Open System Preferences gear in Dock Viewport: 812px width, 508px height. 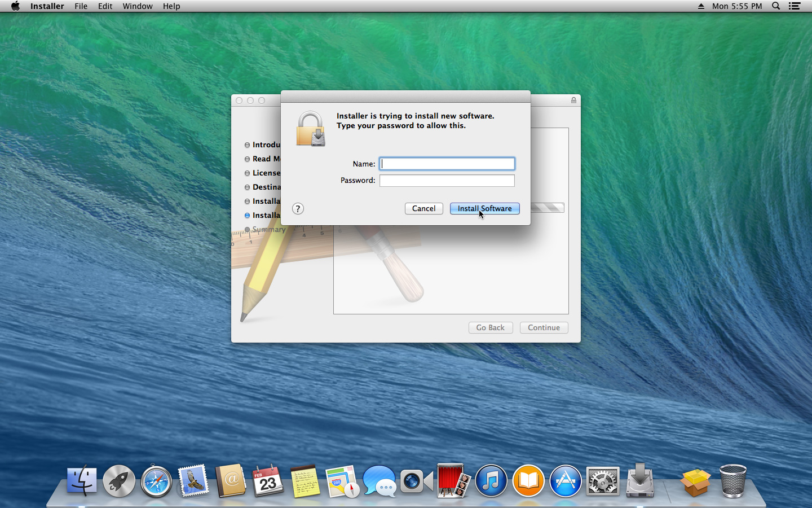pos(602,481)
